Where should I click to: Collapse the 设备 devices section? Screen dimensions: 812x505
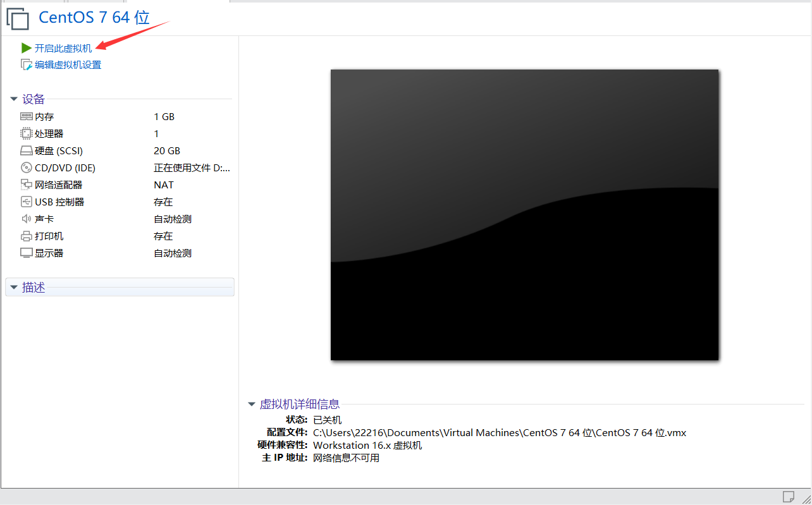click(x=14, y=99)
